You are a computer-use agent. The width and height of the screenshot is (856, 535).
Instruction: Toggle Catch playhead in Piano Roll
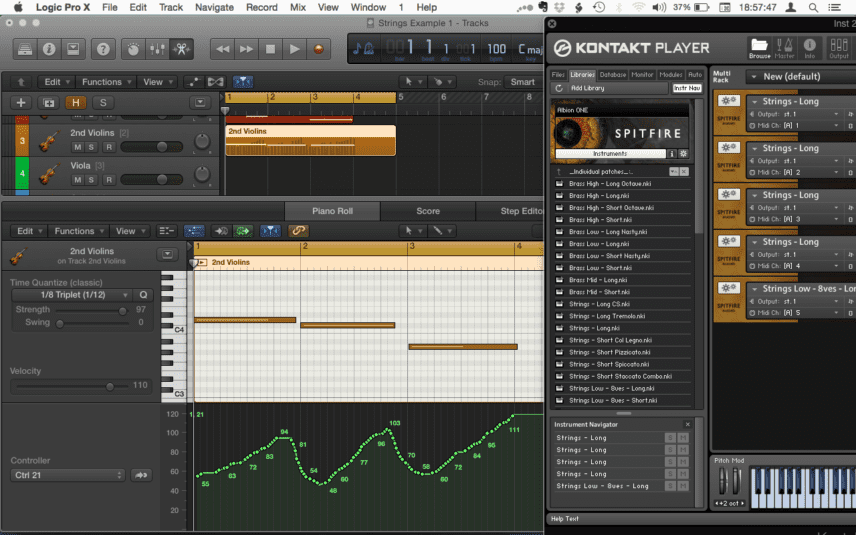coord(270,231)
